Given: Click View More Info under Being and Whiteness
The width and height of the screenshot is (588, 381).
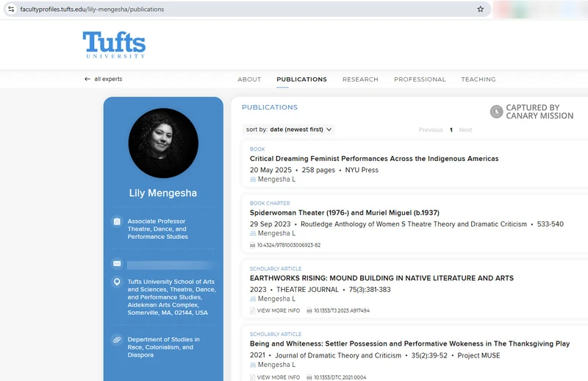Looking at the screenshot, I should [279, 377].
